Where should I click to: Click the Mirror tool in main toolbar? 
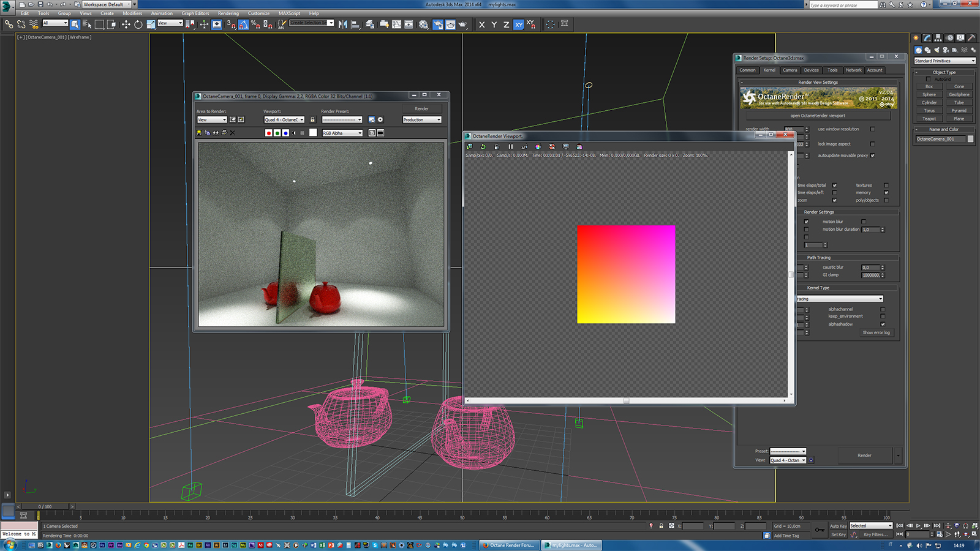[x=343, y=24]
